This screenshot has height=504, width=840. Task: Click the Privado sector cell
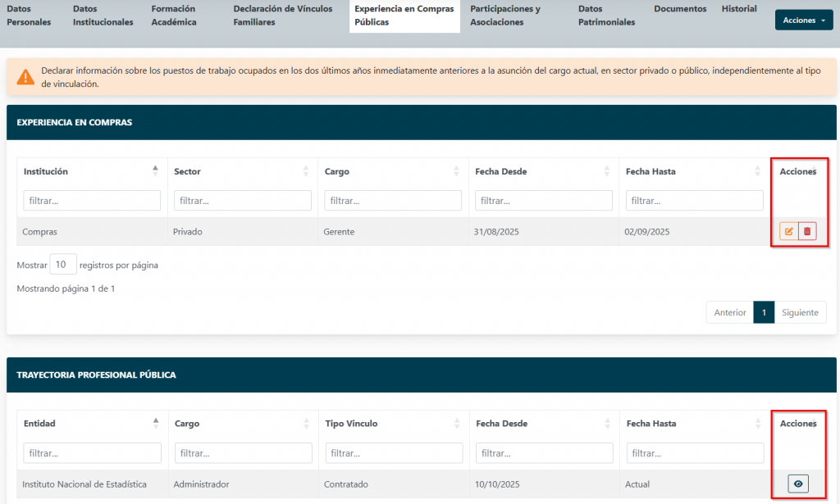[x=243, y=232]
